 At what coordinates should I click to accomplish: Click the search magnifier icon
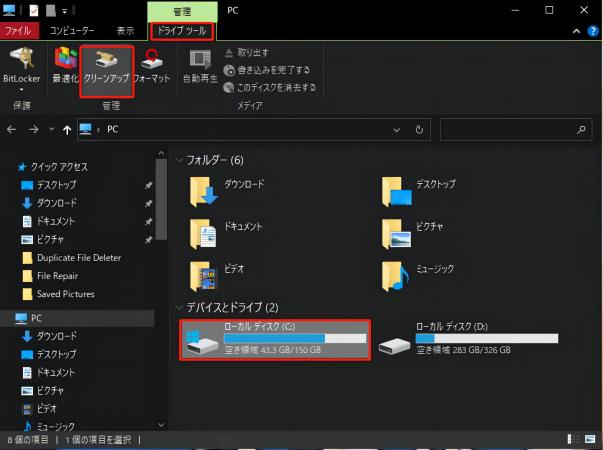click(x=581, y=130)
